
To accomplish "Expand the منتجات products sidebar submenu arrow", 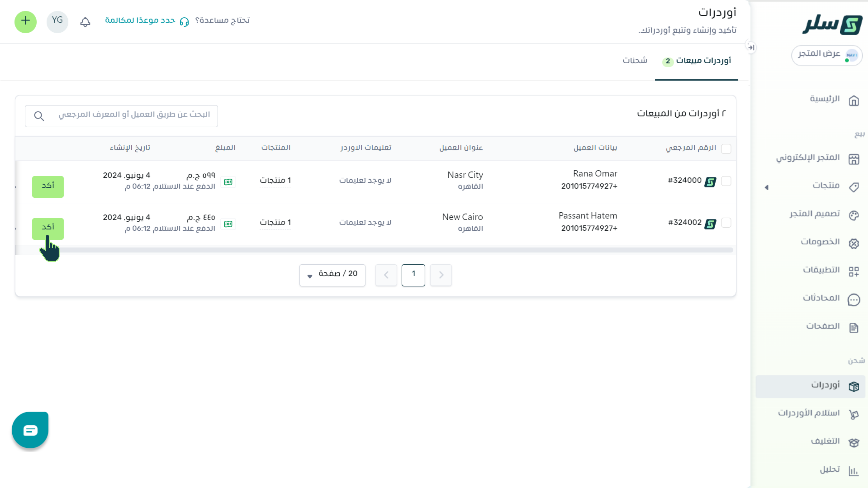I will [x=767, y=187].
